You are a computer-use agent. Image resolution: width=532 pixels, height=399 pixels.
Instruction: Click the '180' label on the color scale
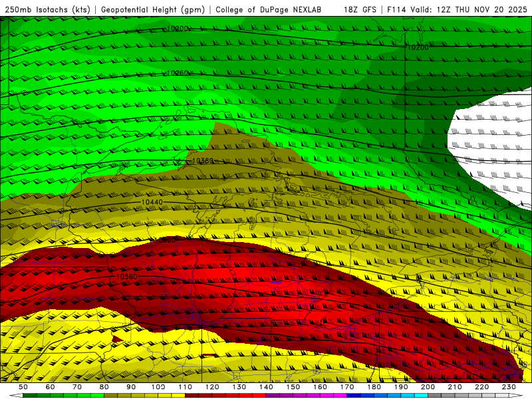click(374, 387)
